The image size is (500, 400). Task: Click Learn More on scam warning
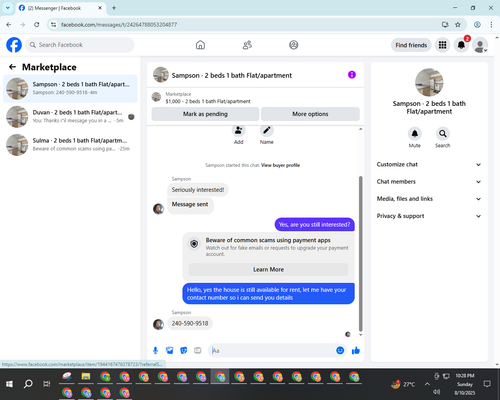268,269
